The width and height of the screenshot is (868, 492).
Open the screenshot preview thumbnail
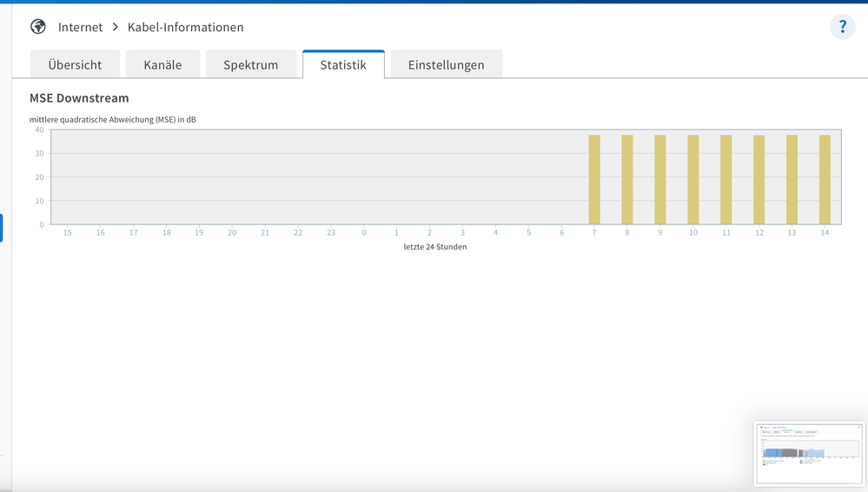[x=809, y=455]
